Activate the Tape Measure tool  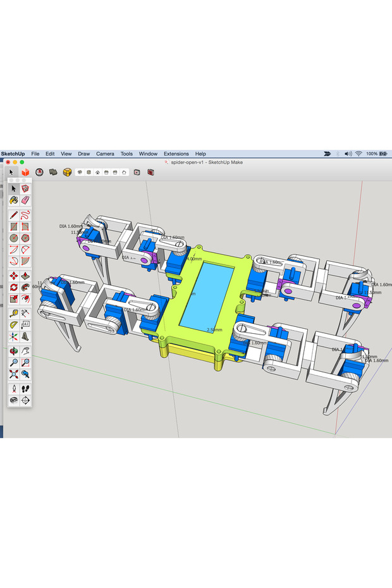tap(14, 313)
